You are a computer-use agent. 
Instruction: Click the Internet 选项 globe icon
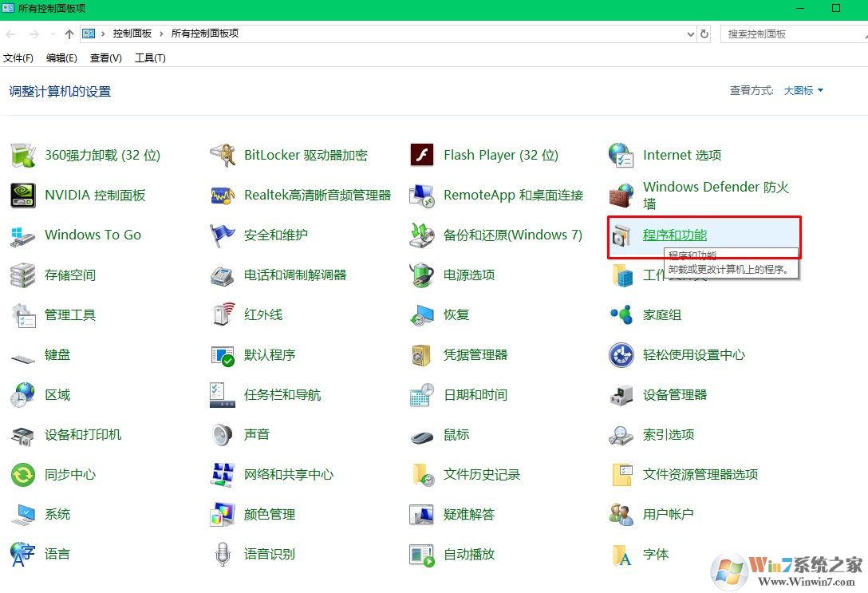pos(621,156)
